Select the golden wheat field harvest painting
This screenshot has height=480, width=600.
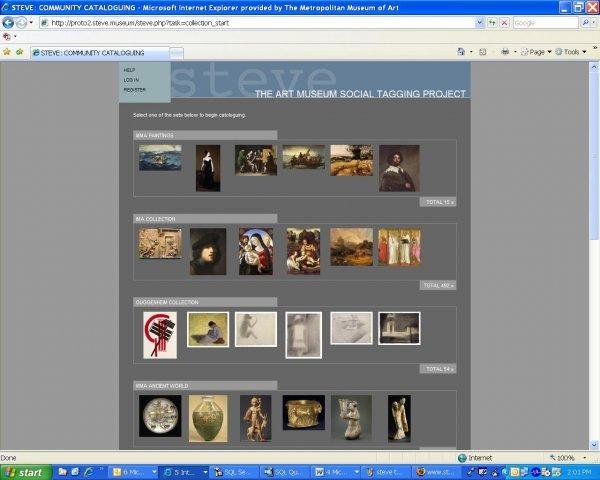351,160
